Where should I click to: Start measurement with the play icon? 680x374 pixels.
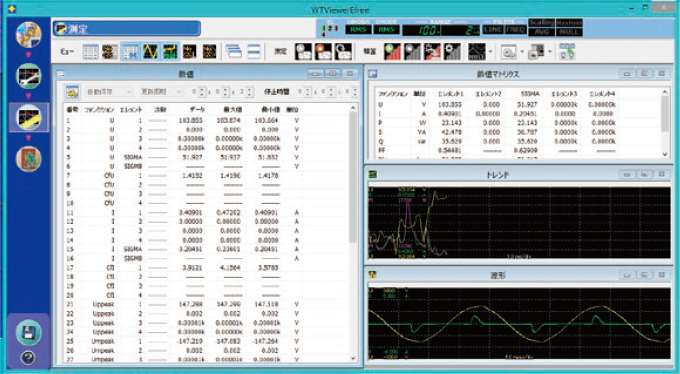pos(303,52)
